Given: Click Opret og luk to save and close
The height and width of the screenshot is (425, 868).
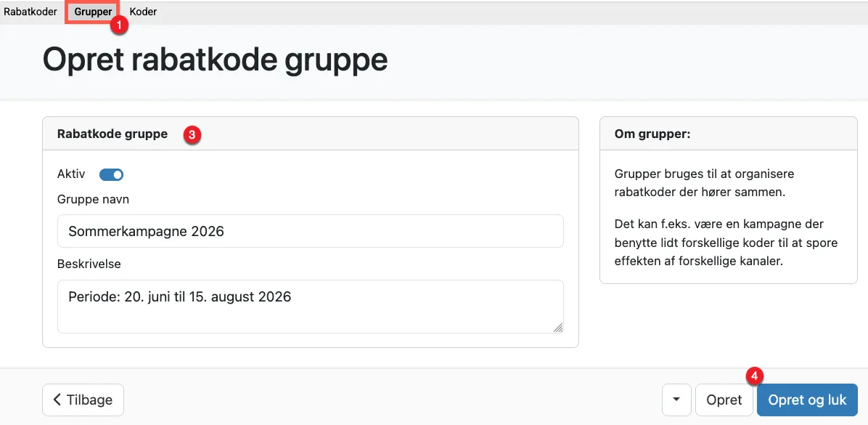Looking at the screenshot, I should coord(807,400).
